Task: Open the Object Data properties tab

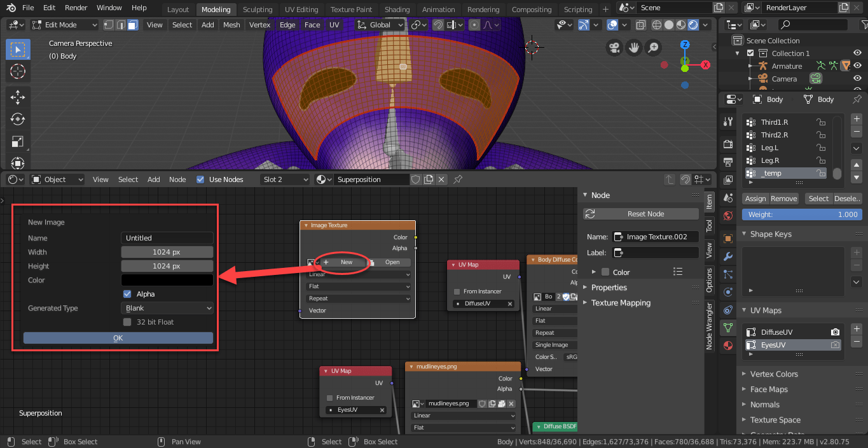Action: pos(728,328)
